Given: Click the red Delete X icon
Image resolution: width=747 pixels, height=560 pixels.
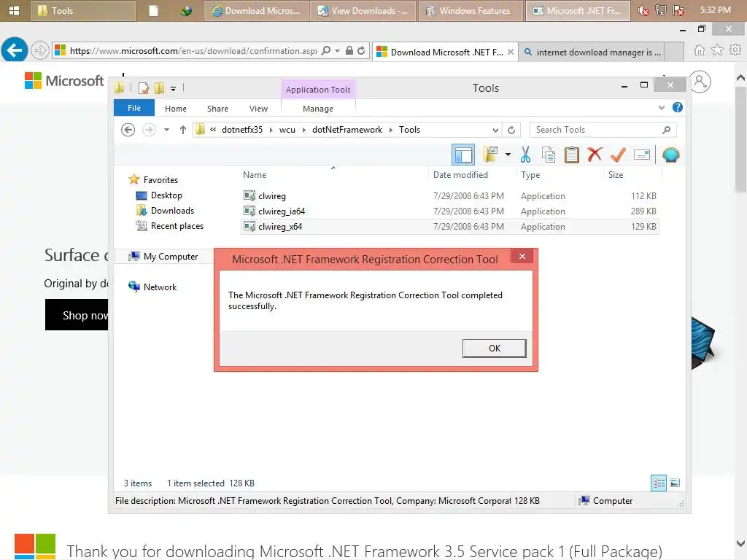Looking at the screenshot, I should [x=595, y=155].
